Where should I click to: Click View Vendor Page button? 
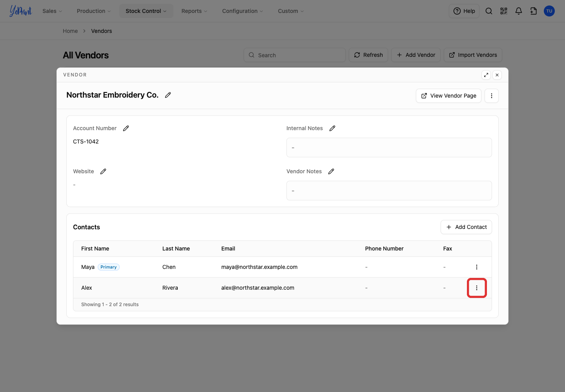[x=448, y=96]
